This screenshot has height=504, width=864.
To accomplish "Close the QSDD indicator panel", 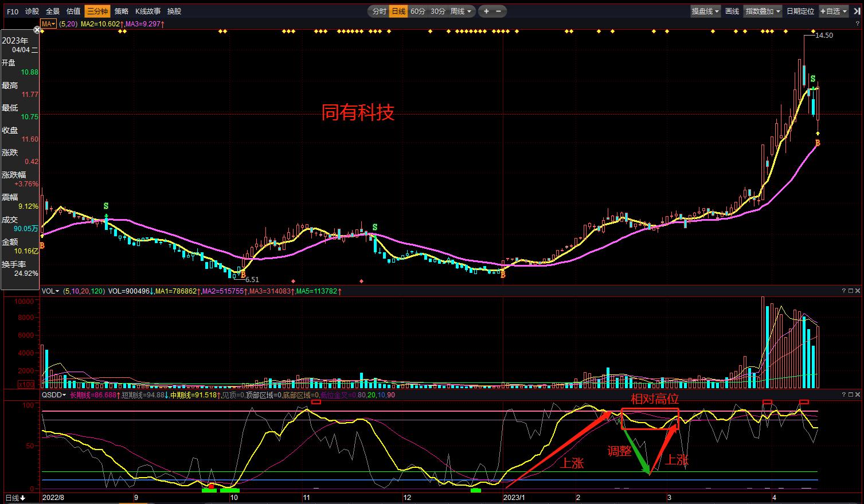I will (x=858, y=395).
